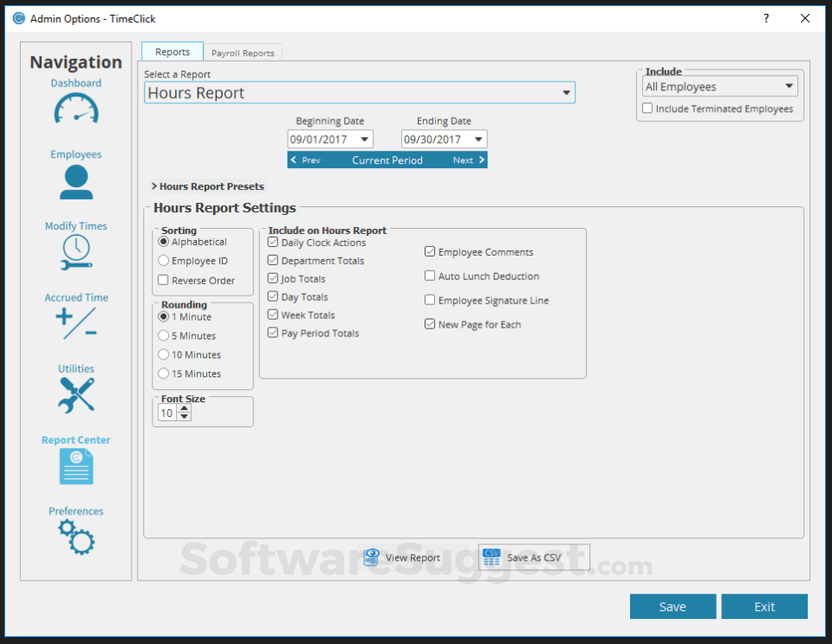Screen dimensions: 832x644
Task: Click the help question mark icon
Action: (x=768, y=18)
